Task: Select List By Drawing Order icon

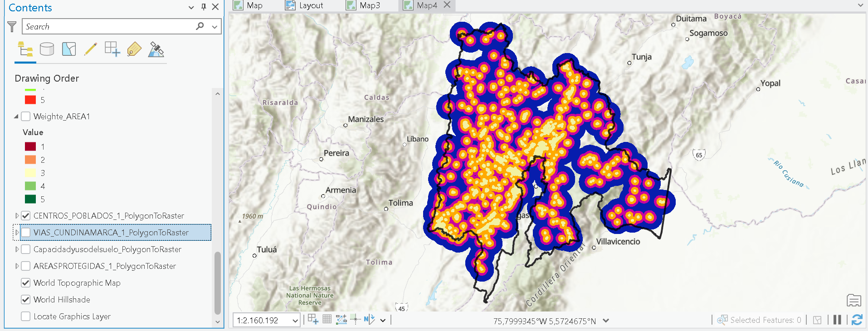Action: point(25,49)
